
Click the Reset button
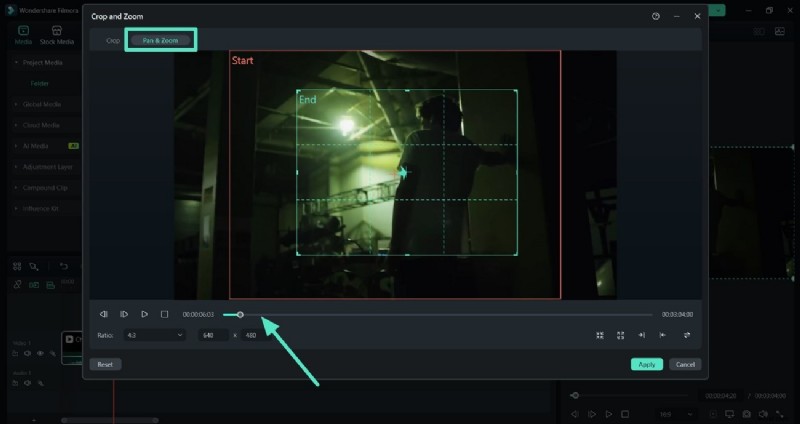pyautogui.click(x=104, y=364)
